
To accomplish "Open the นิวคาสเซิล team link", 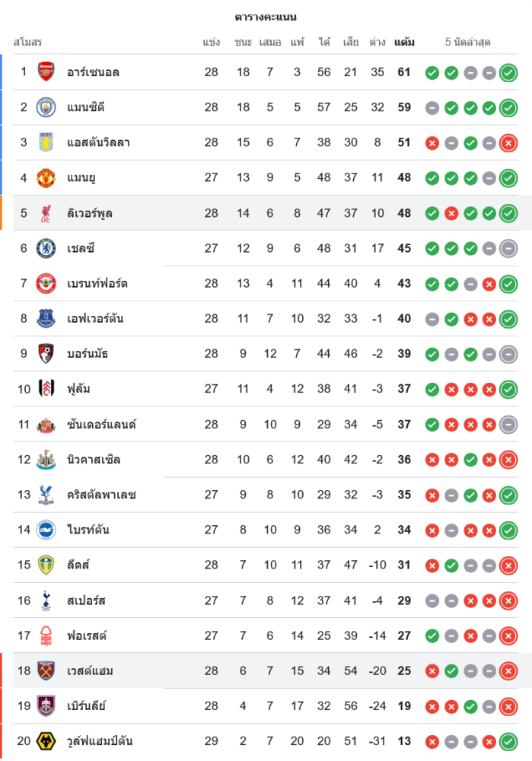I will click(x=94, y=460).
